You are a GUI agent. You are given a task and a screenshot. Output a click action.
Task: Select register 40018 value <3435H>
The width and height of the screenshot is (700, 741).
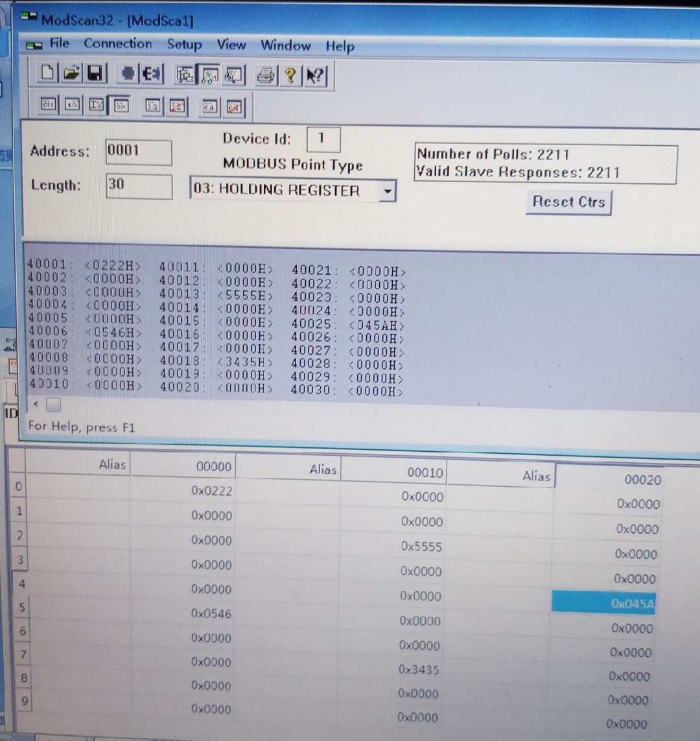244,362
